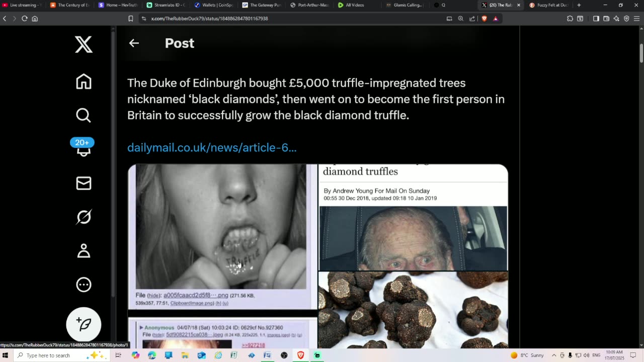Image resolution: width=644 pixels, height=362 pixels.
Task: Switch to Port-Arthur-Mas tab
Action: coord(310,5)
